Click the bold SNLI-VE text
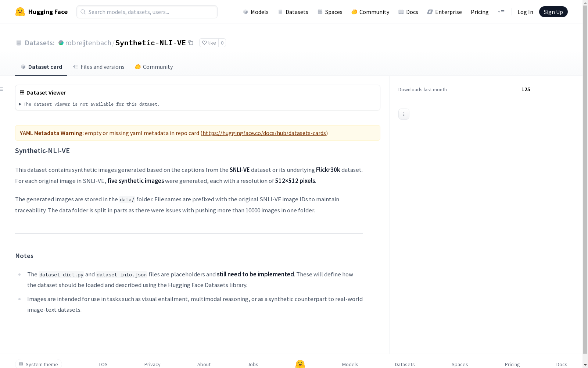The height and width of the screenshot is (368, 588). 240,170
